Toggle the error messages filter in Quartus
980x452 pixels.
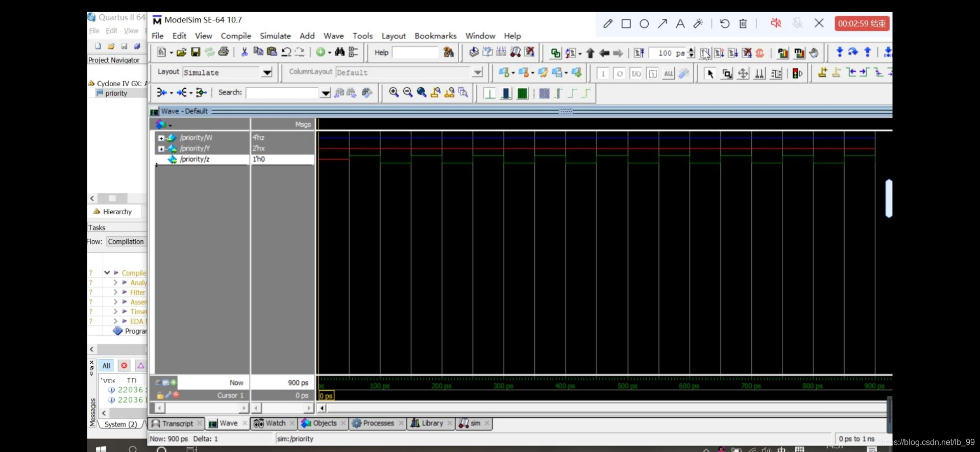point(124,365)
